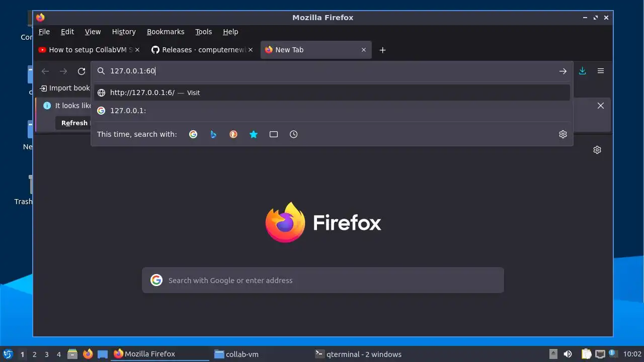Maximize the Mozilla Firefox window
644x362 pixels.
(x=596, y=18)
